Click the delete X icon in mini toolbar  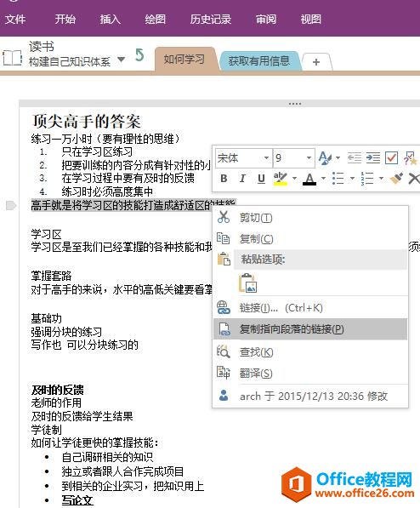(414, 178)
